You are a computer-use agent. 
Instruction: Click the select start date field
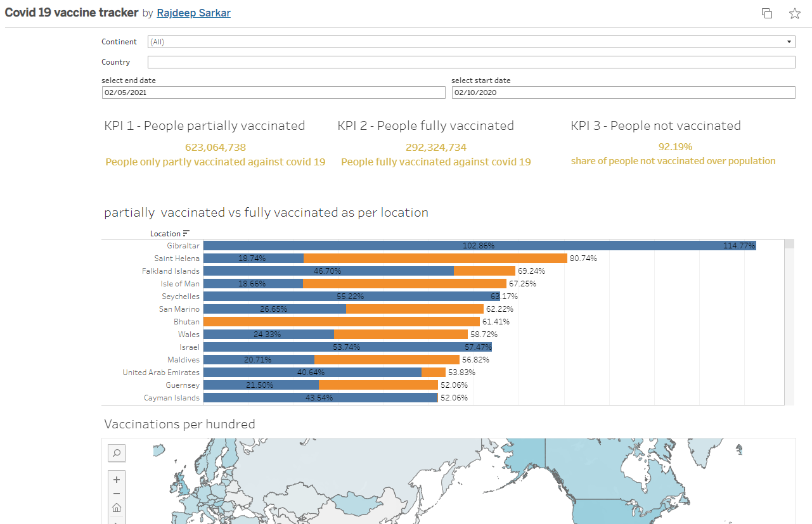coord(623,93)
